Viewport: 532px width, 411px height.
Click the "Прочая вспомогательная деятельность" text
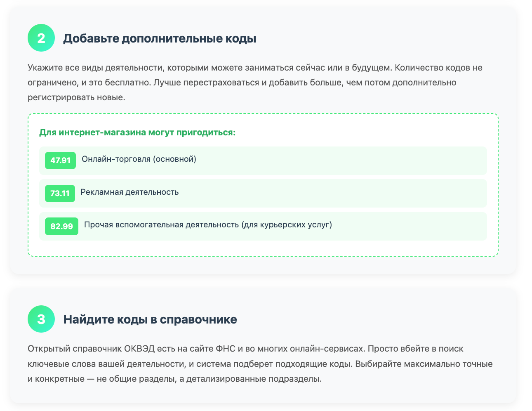point(161,225)
